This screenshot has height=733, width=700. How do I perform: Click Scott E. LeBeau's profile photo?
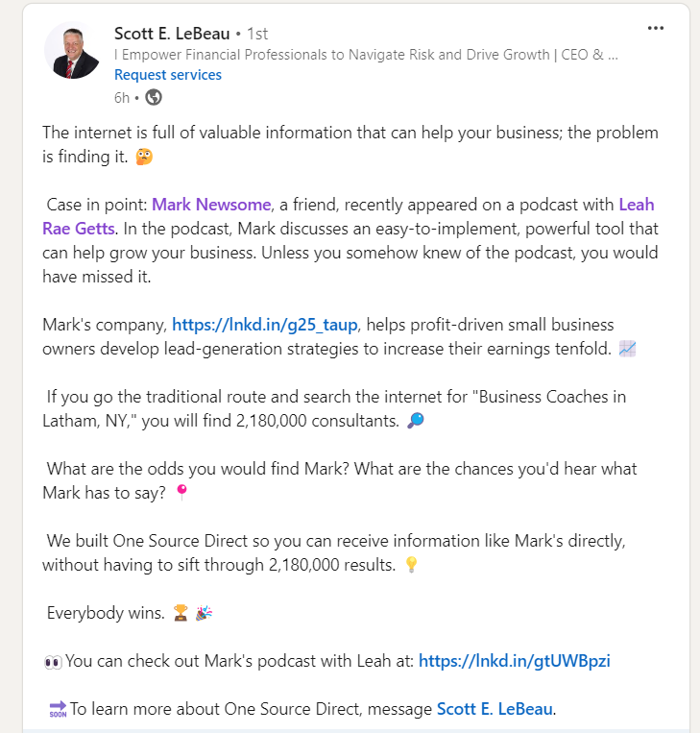tap(72, 51)
